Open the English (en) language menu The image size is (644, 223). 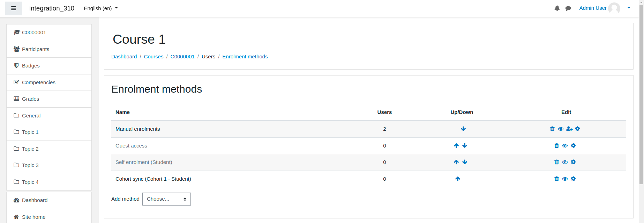(101, 8)
